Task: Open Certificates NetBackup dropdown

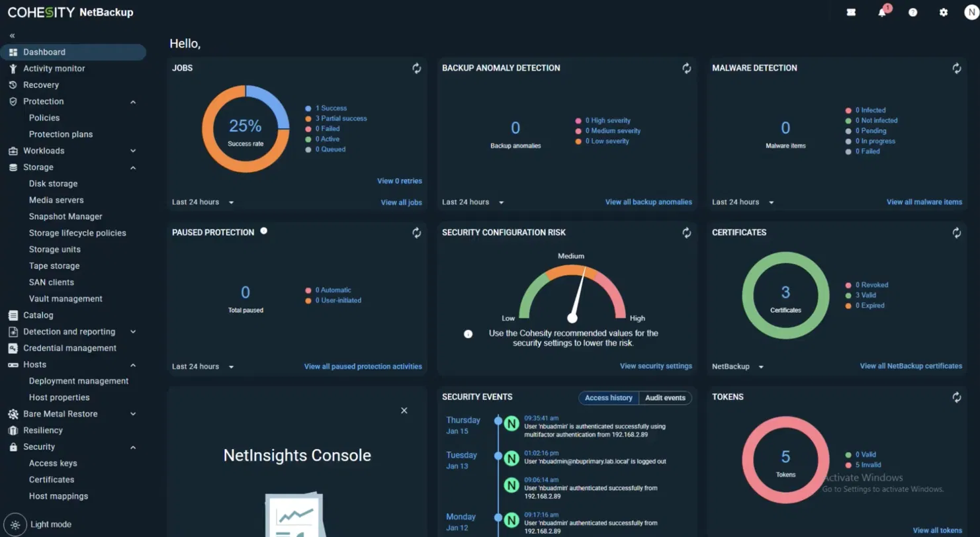Action: tap(738, 366)
